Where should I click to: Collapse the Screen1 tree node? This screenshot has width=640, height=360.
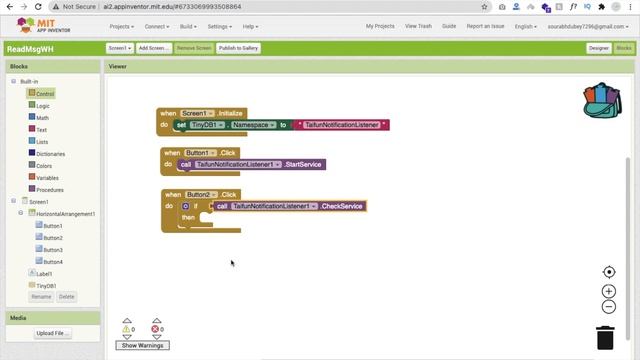click(x=13, y=201)
